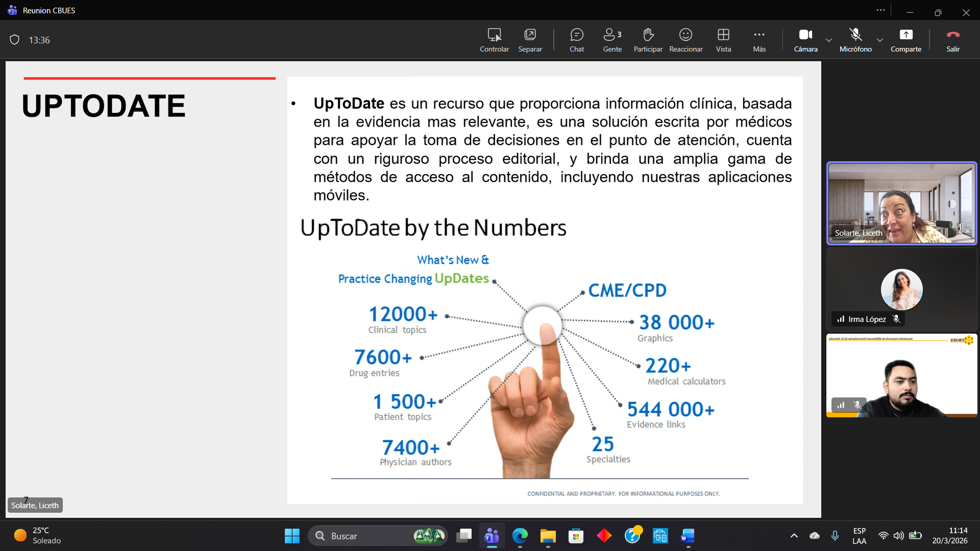Image resolution: width=980 pixels, height=551 pixels.
Task: Leave the meeting with Salir
Action: pyautogui.click(x=953, y=40)
